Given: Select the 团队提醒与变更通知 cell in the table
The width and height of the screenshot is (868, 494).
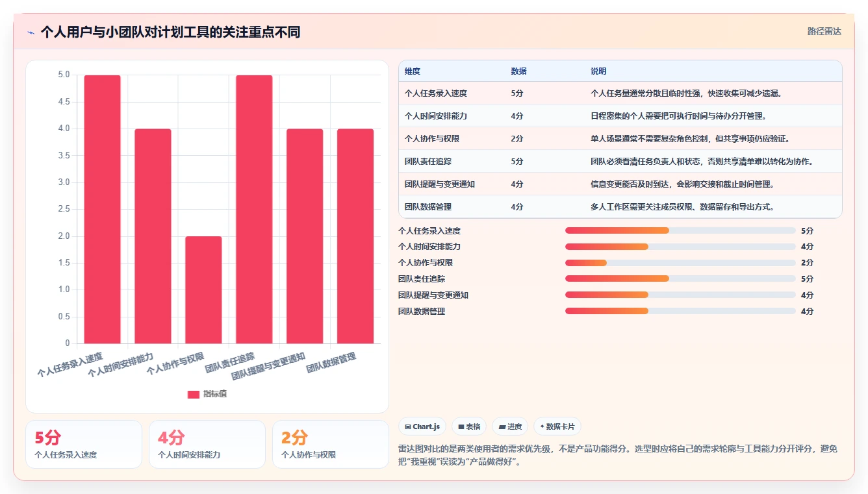Looking at the screenshot, I should pos(440,184).
